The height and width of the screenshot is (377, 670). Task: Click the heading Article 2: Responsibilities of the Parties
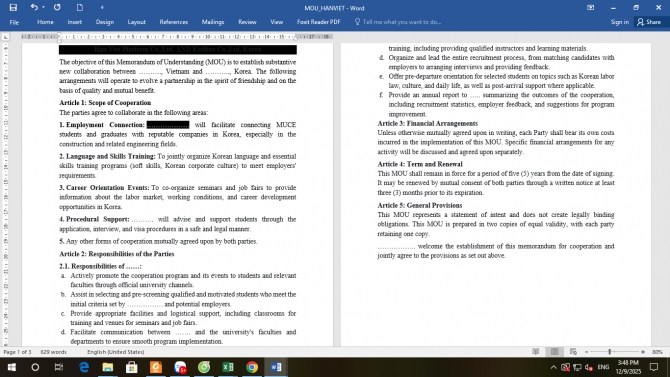[x=117, y=254]
